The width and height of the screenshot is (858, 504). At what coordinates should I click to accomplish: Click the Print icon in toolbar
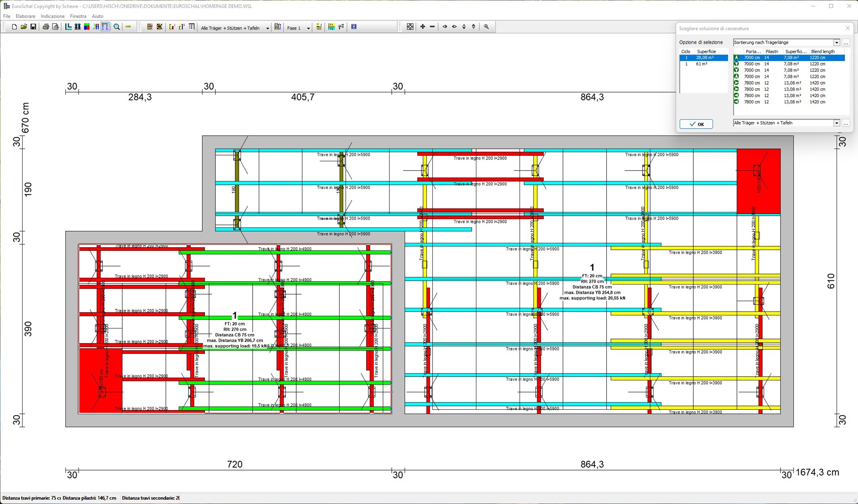coord(46,27)
